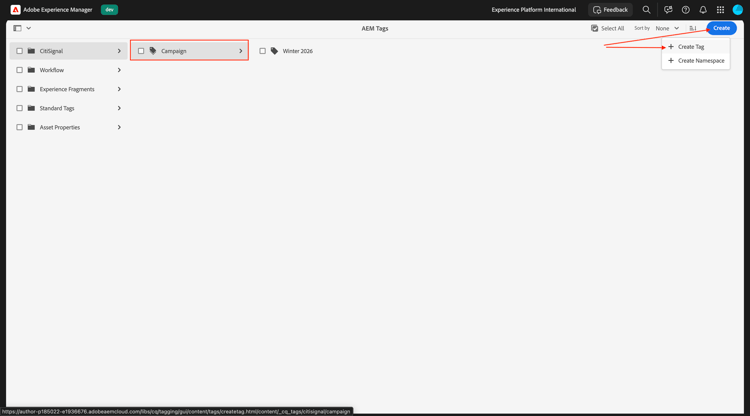Expand the Workflow chevron
Image resolution: width=750 pixels, height=416 pixels.
119,70
